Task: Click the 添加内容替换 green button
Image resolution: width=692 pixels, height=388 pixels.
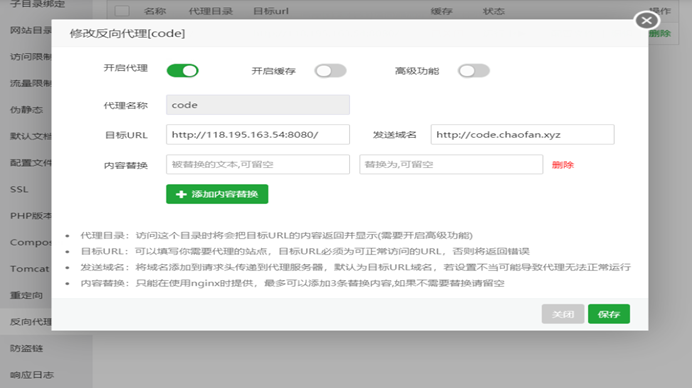Action: (217, 194)
